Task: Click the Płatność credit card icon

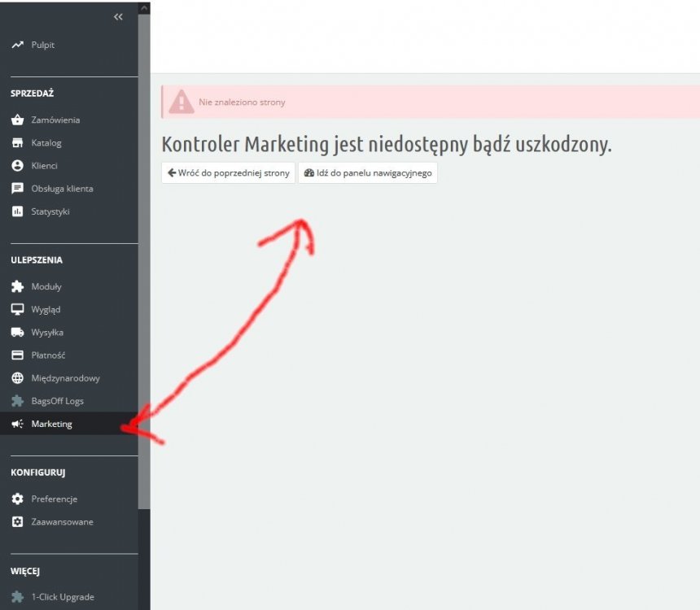Action: (x=17, y=355)
